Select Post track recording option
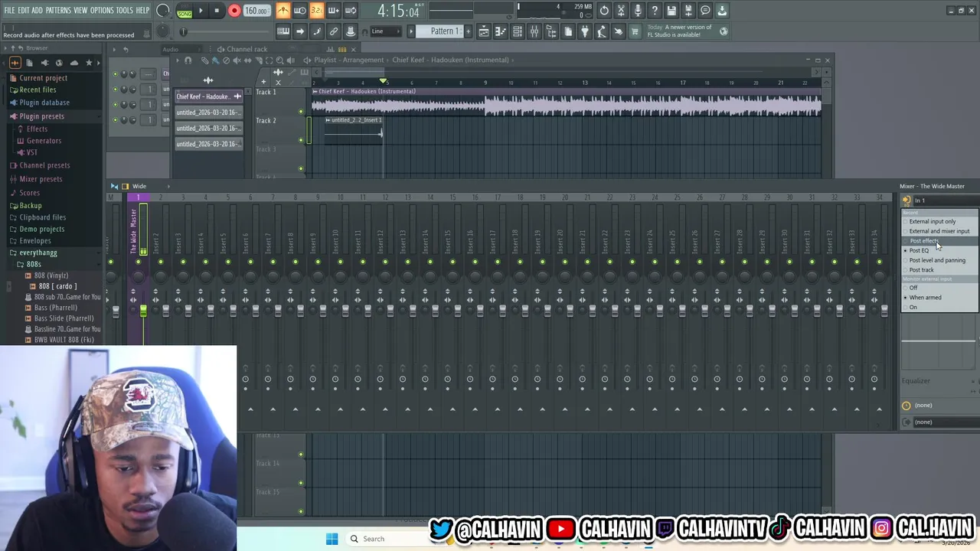The image size is (980, 551). pyautogui.click(x=922, y=270)
